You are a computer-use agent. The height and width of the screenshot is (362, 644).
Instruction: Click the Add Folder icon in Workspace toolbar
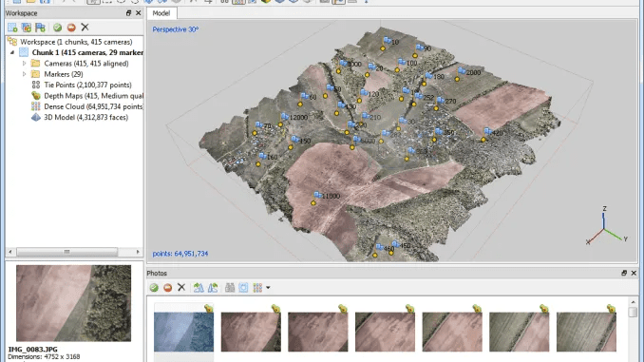pyautogui.click(x=40, y=28)
